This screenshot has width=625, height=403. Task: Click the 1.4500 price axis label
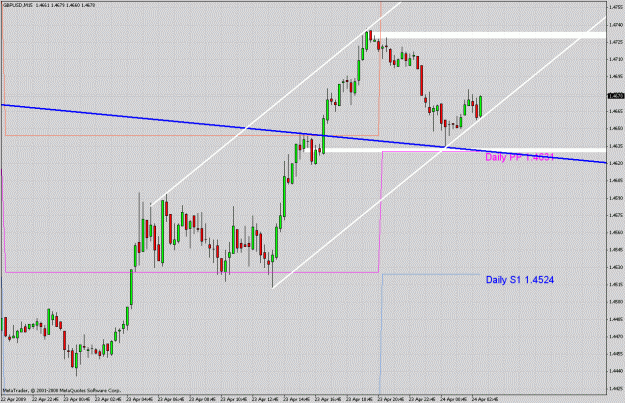click(616, 302)
